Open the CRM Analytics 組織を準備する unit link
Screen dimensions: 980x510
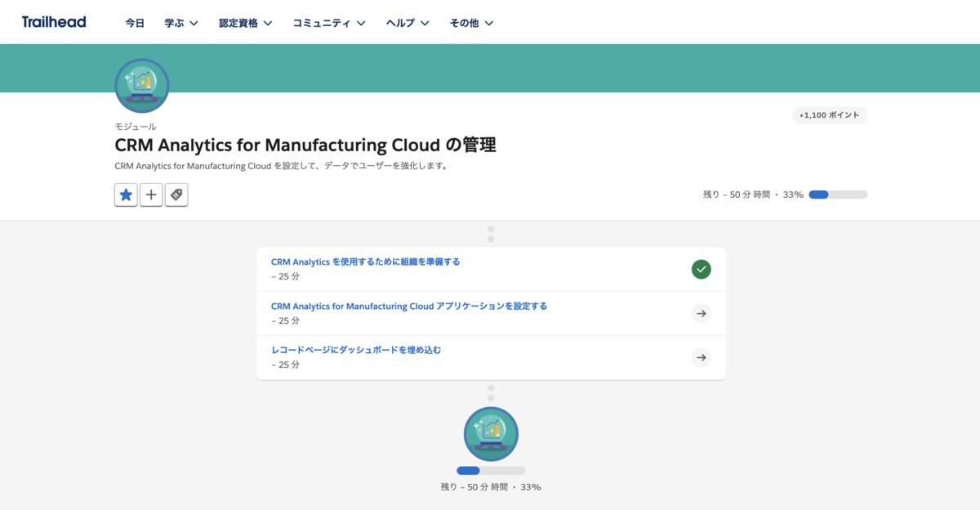point(365,261)
